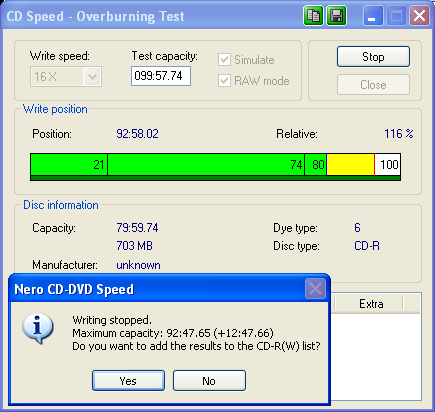Click the Write position group label
Screen dimensions: 435x412
click(55, 109)
